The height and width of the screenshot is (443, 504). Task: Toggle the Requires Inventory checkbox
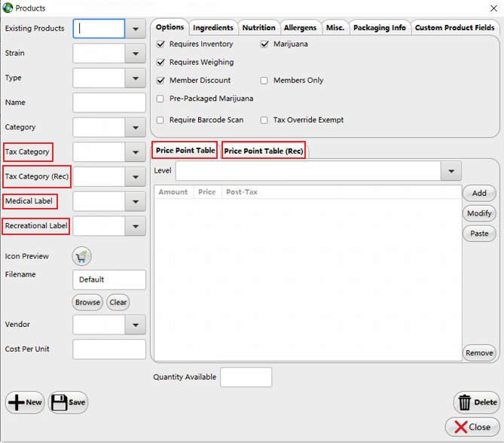(x=160, y=44)
